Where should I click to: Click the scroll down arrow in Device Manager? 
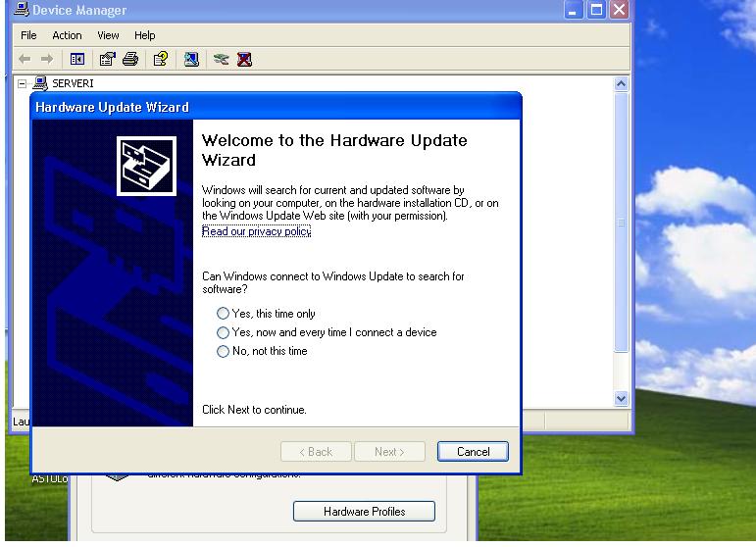621,399
